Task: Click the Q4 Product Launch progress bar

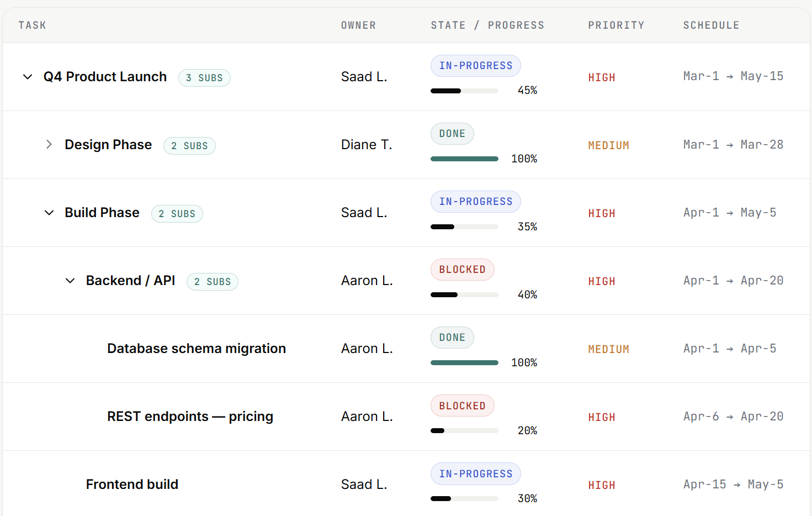Action: 464,91
